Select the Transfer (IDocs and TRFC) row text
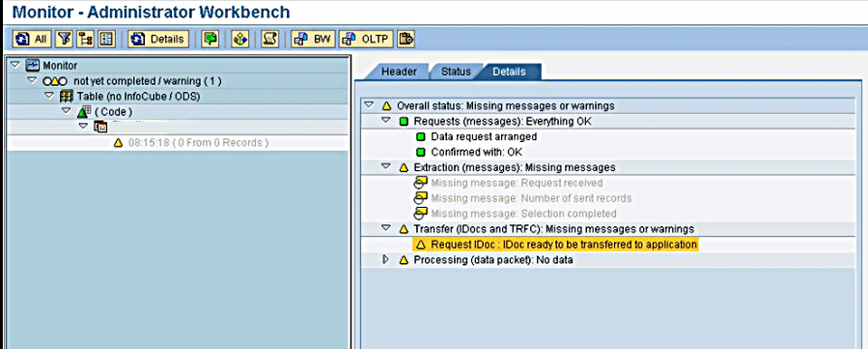The image size is (868, 349). click(554, 229)
